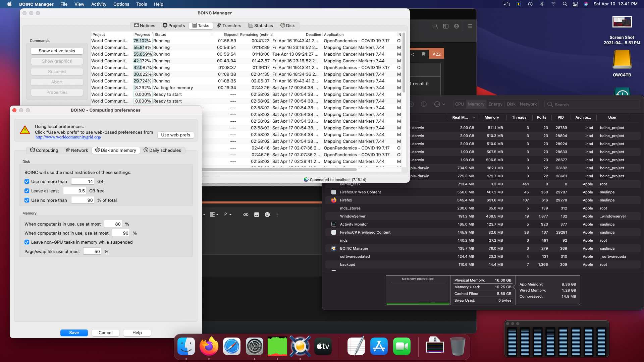The width and height of the screenshot is (644, 362).
Task: Click the Tasks tab in BOINC Manager
Action: pyautogui.click(x=200, y=25)
